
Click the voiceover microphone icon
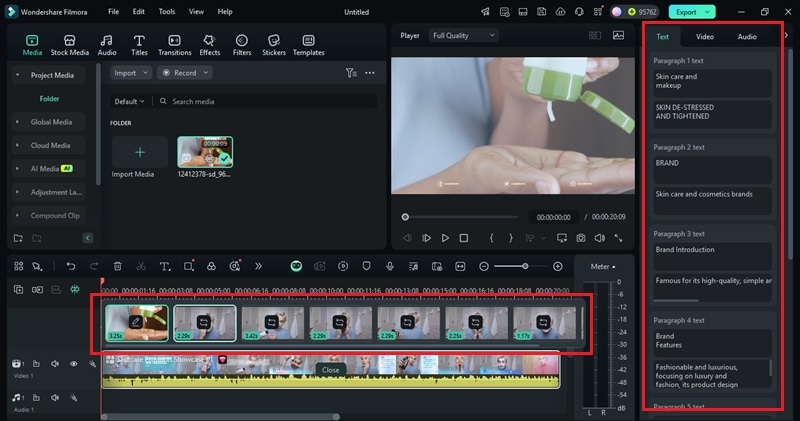click(390, 266)
